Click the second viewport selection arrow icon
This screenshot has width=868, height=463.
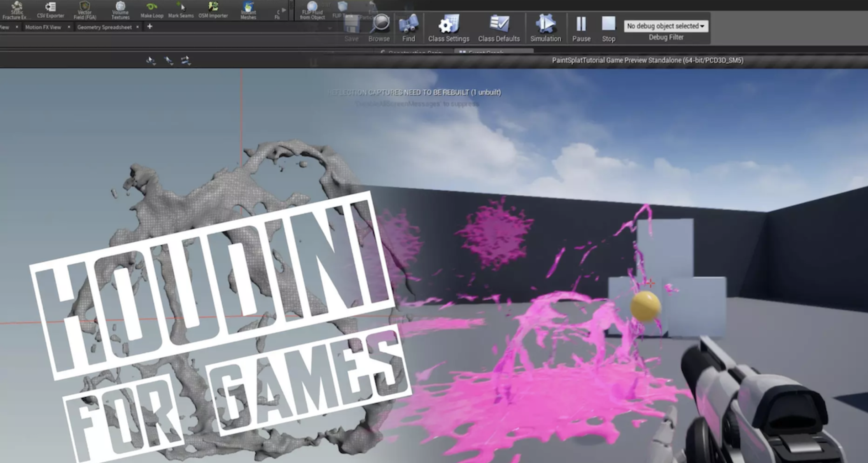point(169,61)
